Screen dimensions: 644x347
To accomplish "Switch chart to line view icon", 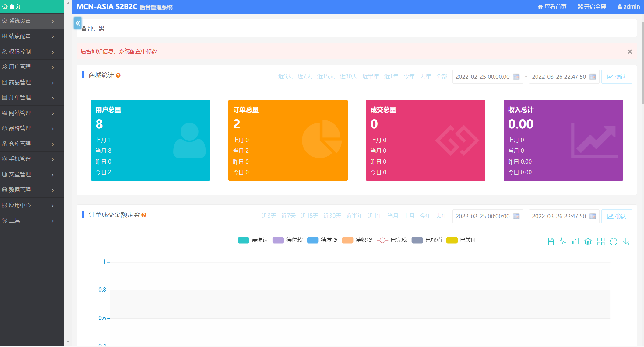I will pos(563,242).
